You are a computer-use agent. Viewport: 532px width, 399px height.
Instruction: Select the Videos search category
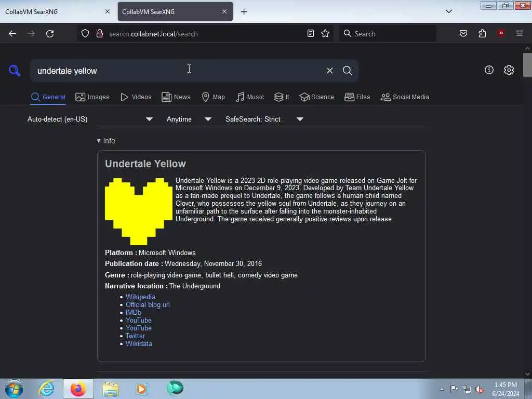coord(136,97)
